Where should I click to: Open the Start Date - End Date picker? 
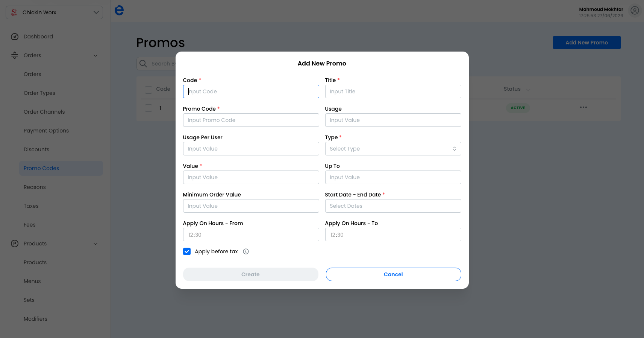[x=393, y=206]
